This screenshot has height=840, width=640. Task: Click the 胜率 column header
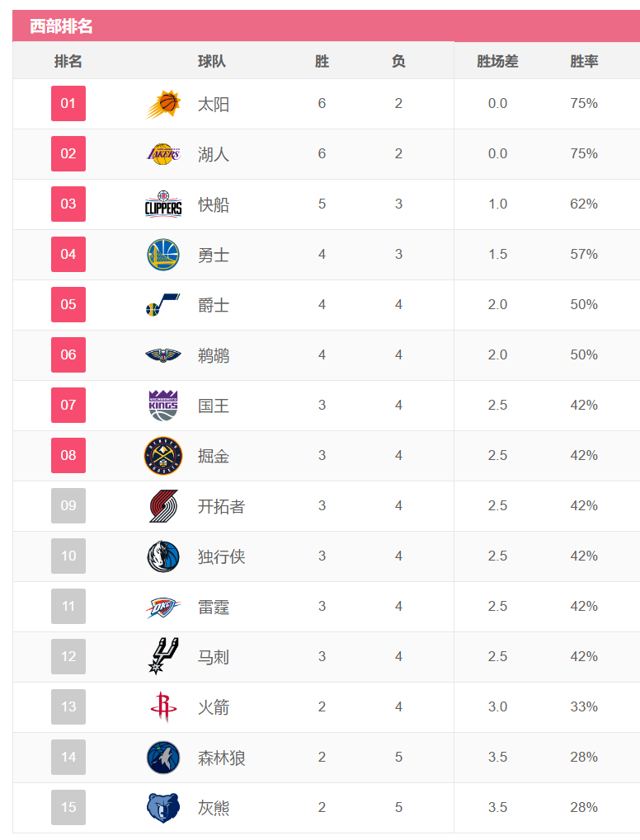584,62
